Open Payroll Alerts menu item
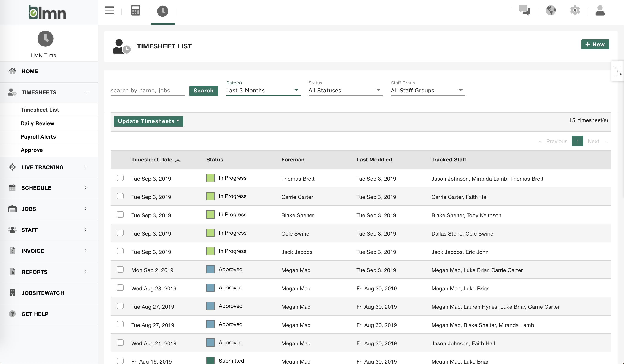Image resolution: width=624 pixels, height=364 pixels. pyautogui.click(x=38, y=136)
